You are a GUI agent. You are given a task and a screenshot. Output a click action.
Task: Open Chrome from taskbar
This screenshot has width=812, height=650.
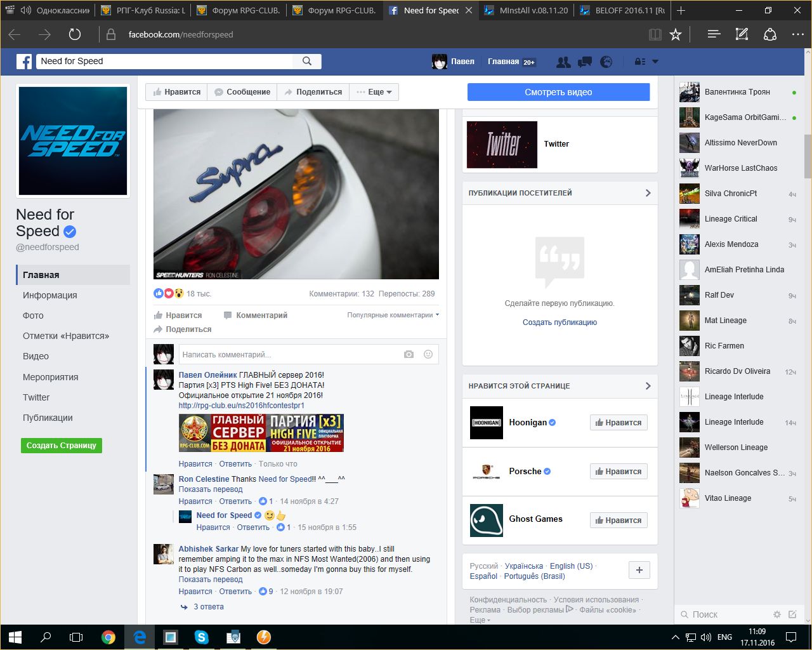tap(108, 637)
